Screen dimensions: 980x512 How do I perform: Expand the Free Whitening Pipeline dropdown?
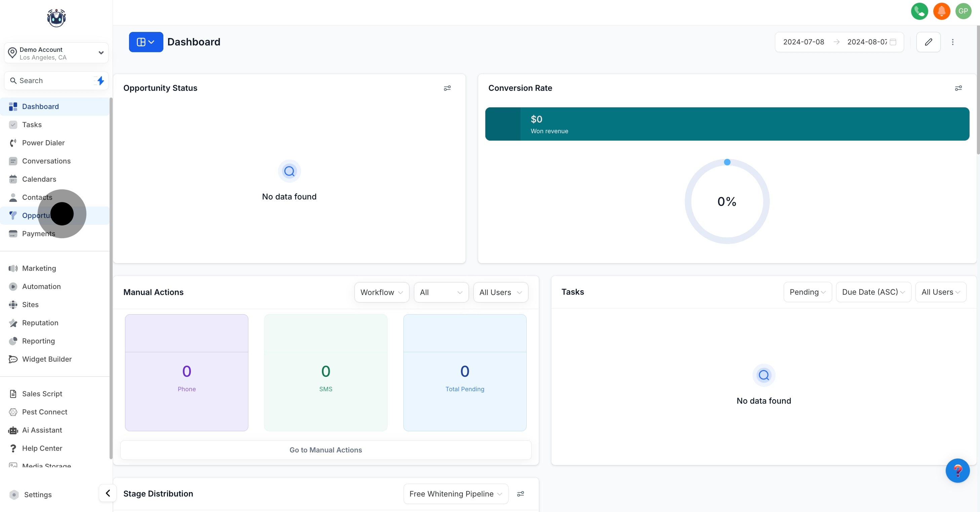(x=455, y=494)
